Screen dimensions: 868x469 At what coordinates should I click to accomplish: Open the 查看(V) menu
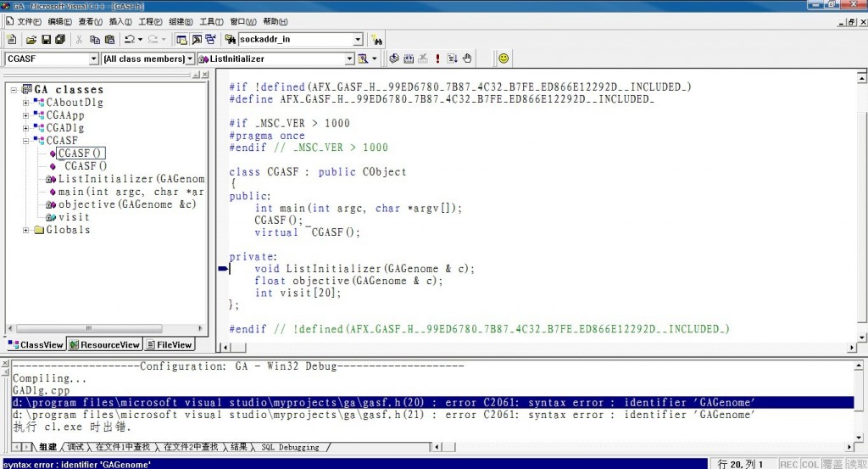coord(90,21)
